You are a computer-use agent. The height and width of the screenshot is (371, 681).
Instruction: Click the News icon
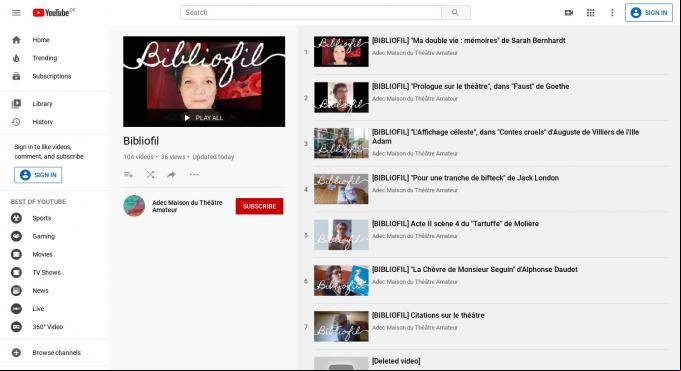[16, 291]
